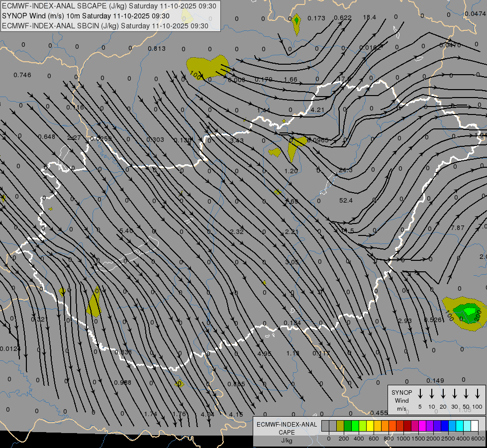Select the olive swatch in the CAPE legend
This screenshot has height=448, width=487.
point(340,426)
